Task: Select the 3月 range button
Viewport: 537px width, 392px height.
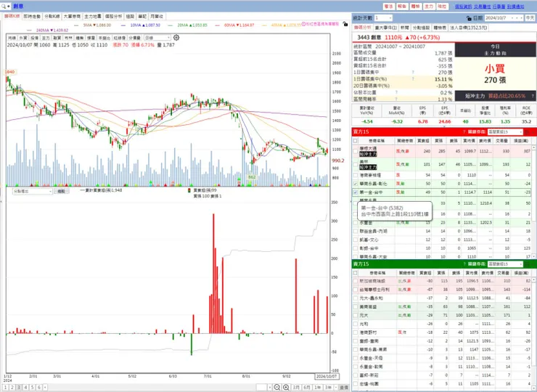Action: (297, 387)
